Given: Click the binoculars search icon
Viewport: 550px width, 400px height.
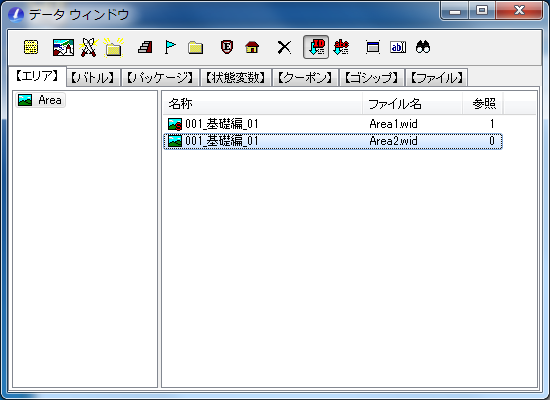Looking at the screenshot, I should [x=423, y=47].
